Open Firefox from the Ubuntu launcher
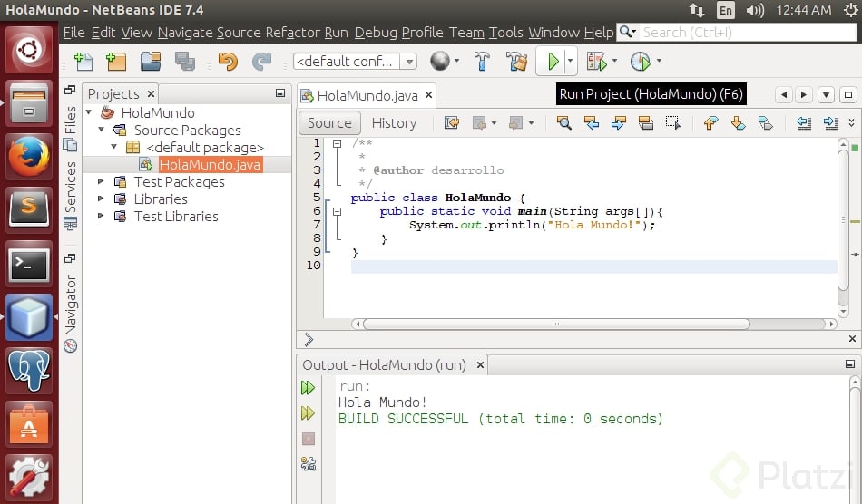Image resolution: width=862 pixels, height=504 pixels. (29, 156)
